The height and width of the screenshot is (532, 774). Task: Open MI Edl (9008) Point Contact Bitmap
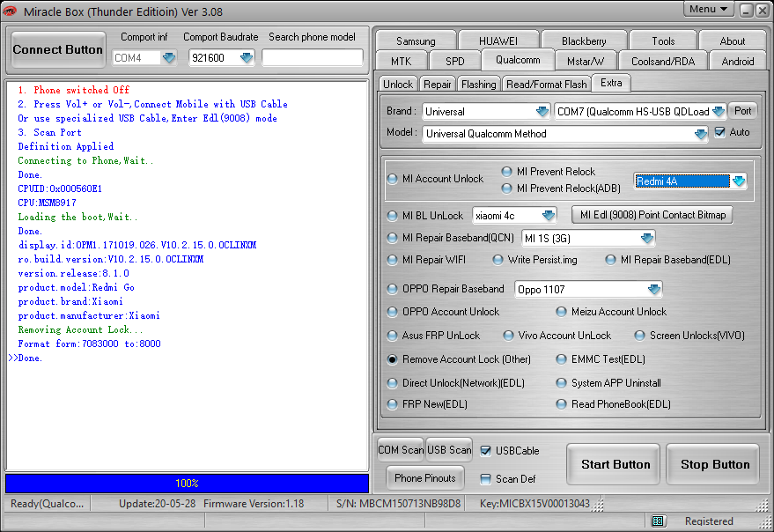point(652,216)
